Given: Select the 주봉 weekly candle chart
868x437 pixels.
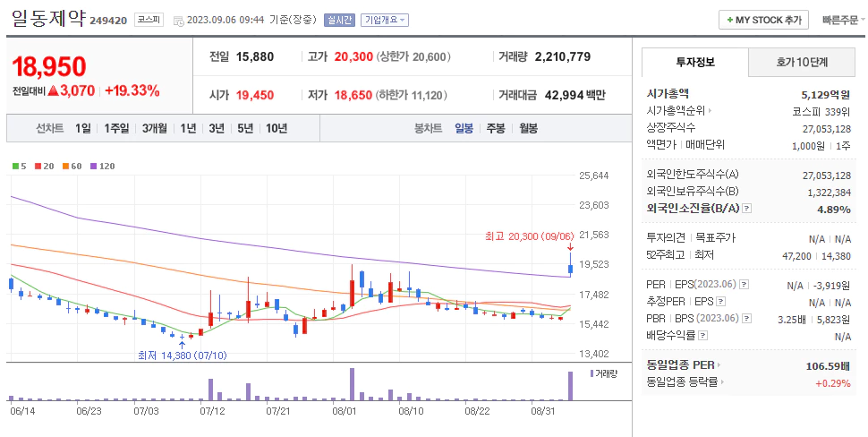Looking at the screenshot, I should click(x=496, y=128).
